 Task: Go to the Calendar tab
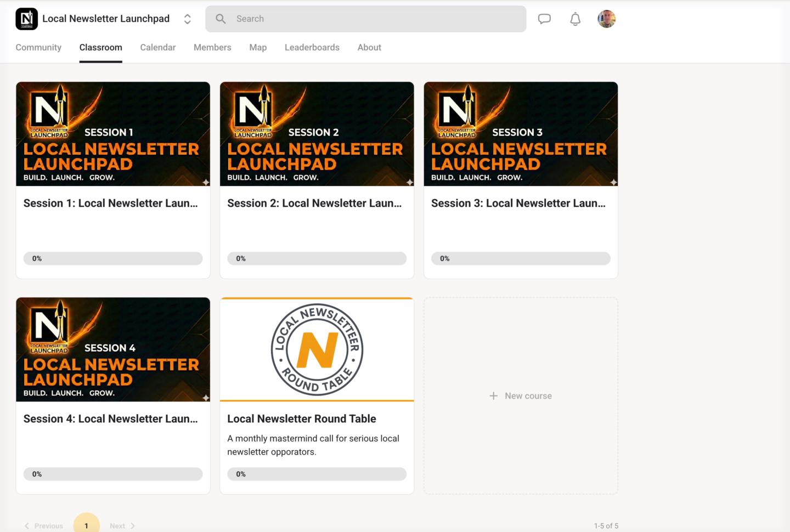pyautogui.click(x=157, y=47)
